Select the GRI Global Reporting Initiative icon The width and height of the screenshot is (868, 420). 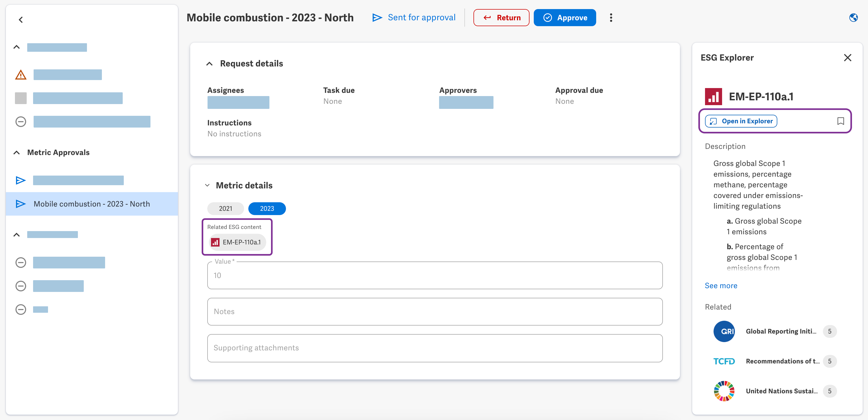point(724,331)
